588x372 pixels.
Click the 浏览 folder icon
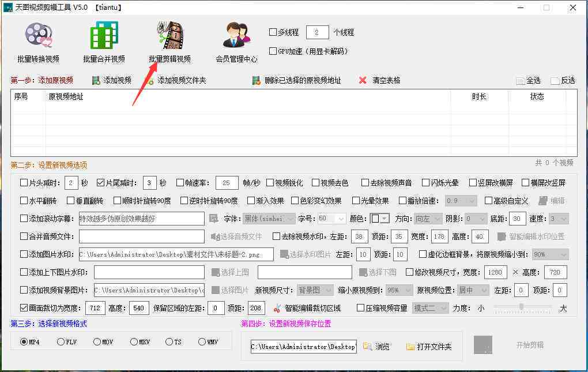[x=368, y=347]
